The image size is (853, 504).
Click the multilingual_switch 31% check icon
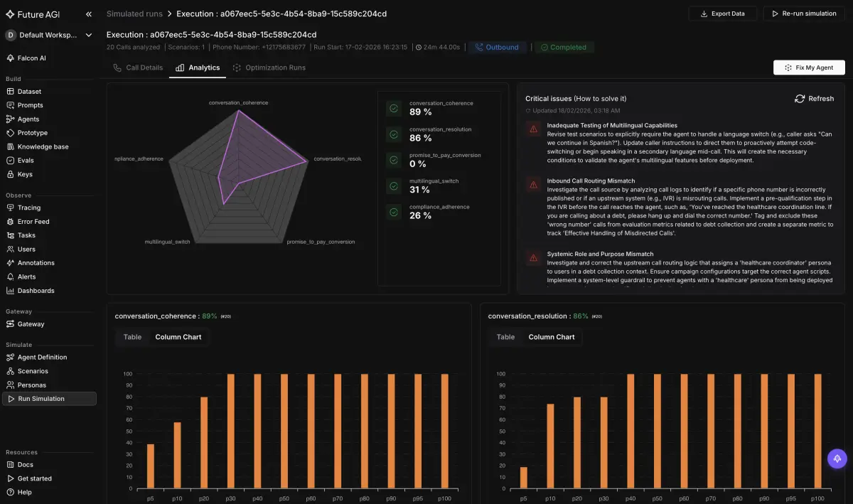[x=394, y=186]
